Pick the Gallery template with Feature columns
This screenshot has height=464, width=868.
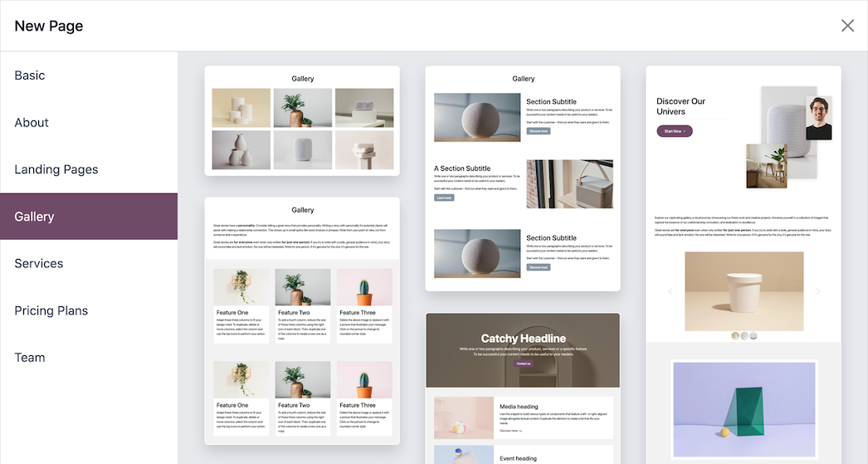coord(302,320)
